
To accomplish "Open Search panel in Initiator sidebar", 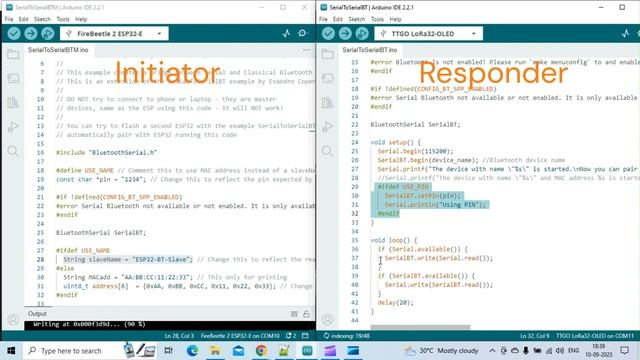I will click(13, 151).
